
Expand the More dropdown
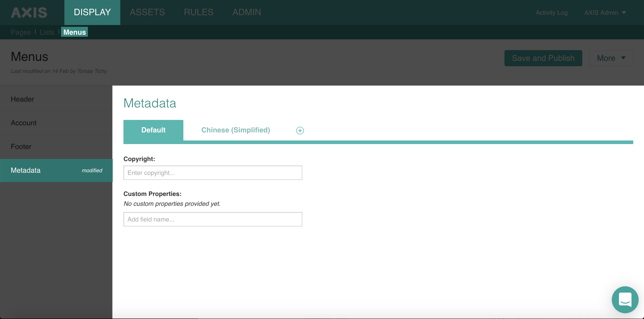click(611, 58)
